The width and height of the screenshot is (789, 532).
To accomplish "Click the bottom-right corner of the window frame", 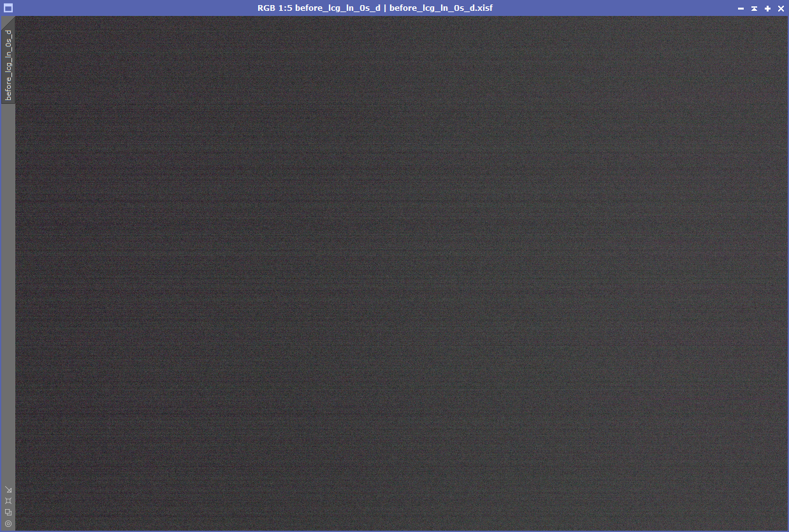I will pos(788,531).
